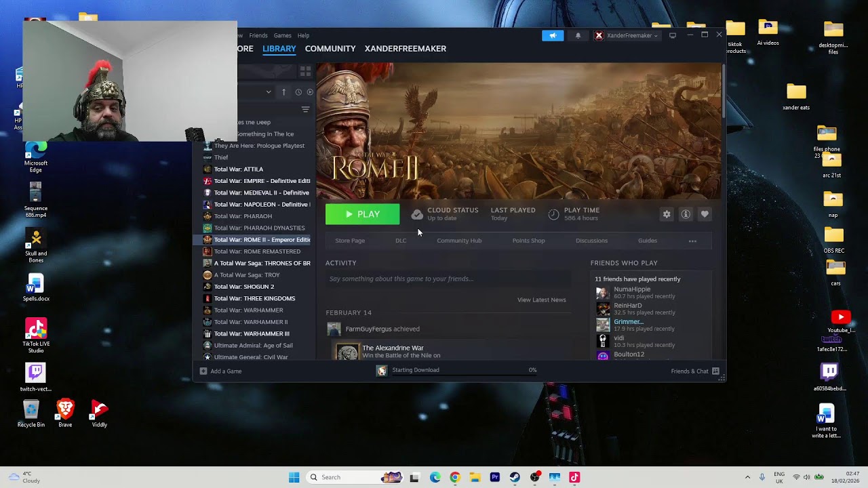
Task: Open the Discussions link
Action: tap(591, 241)
